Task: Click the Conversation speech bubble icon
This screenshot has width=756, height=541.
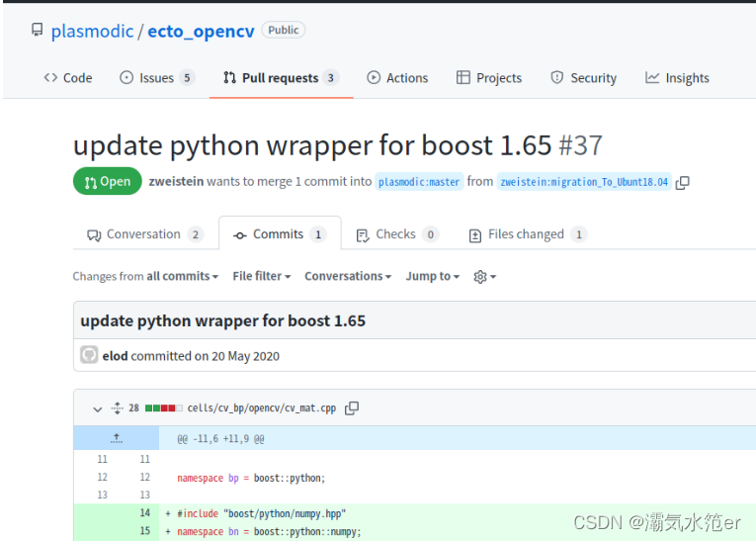Action: pos(94,235)
